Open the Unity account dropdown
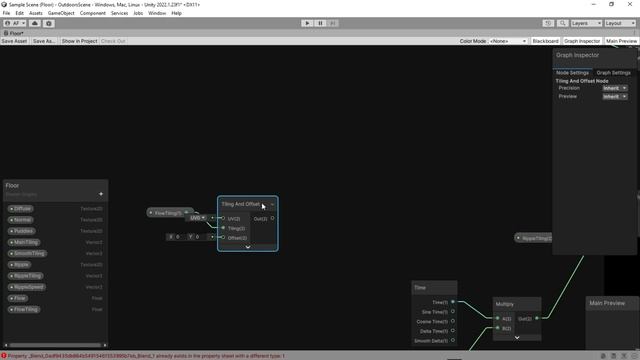 [14, 23]
